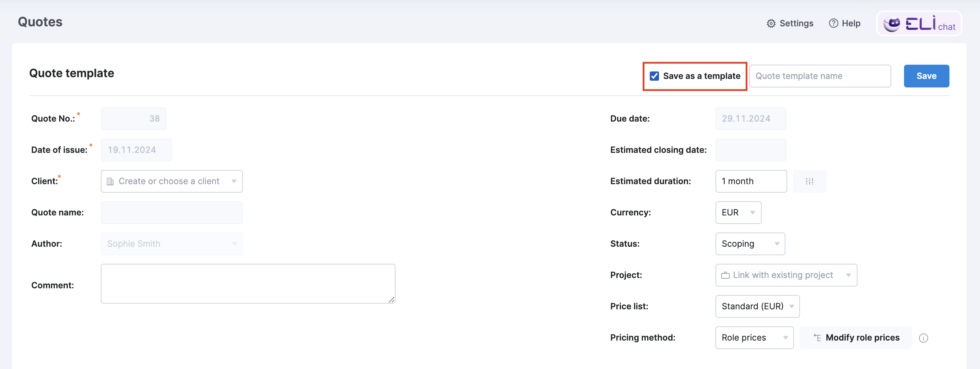Expand the Pricing method dropdown
Viewport: 980px width, 369px height.
click(754, 338)
